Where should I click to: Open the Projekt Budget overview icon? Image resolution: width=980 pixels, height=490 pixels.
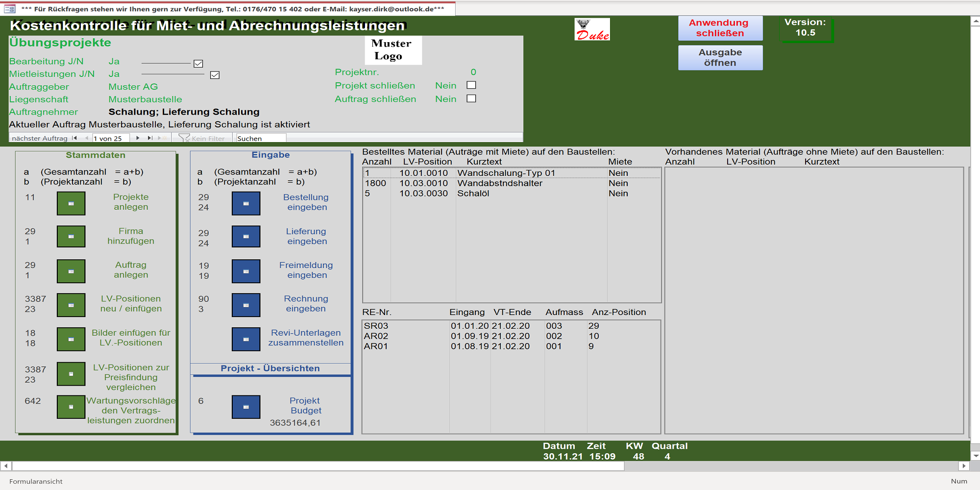click(246, 407)
